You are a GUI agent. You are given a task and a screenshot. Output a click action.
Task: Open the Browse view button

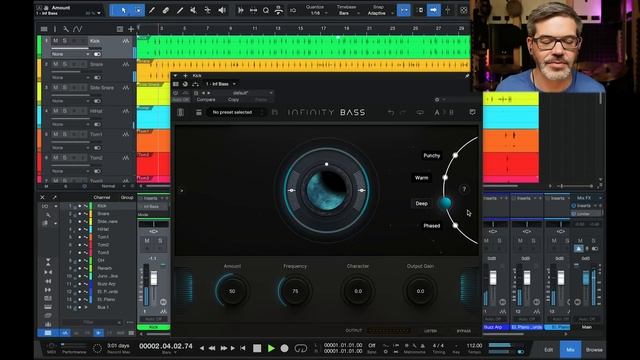coord(594,349)
